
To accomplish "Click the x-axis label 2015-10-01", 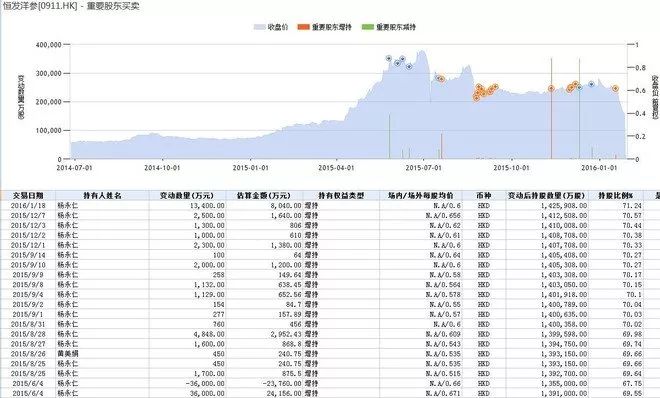I will click(511, 167).
